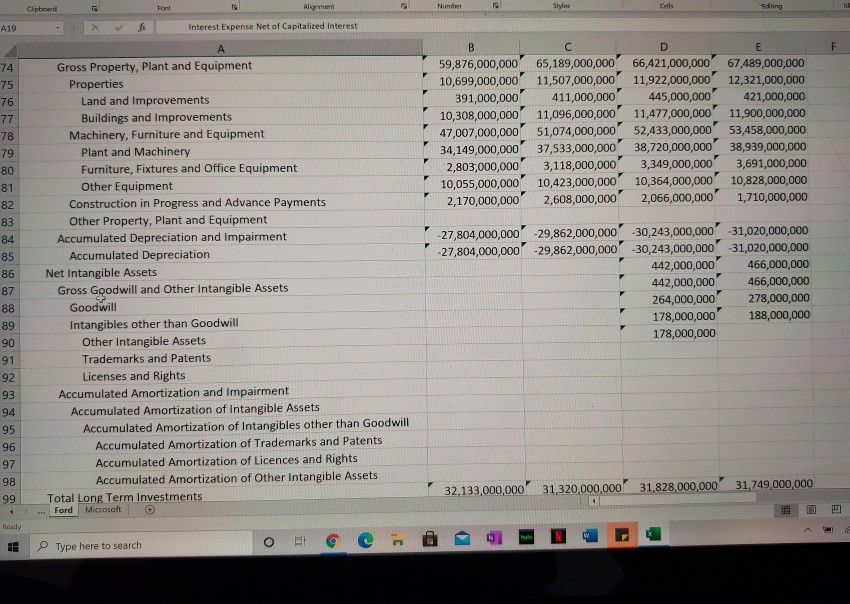
Task: Select cell value 2,608,000,000
Action: 579,199
